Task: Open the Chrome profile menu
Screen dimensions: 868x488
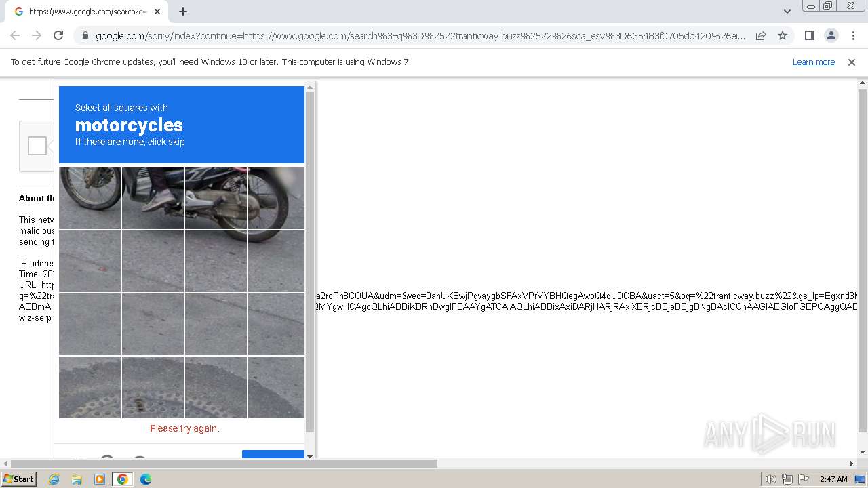Action: pos(831,35)
